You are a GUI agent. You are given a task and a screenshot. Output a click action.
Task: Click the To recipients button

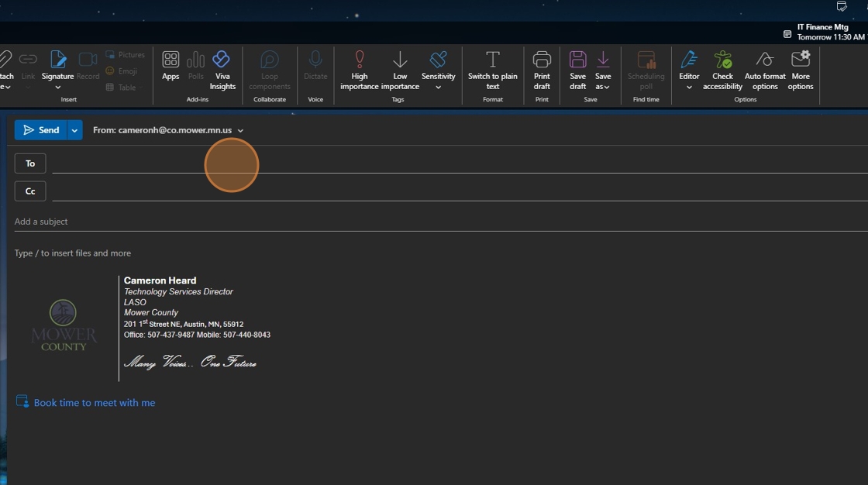point(30,163)
